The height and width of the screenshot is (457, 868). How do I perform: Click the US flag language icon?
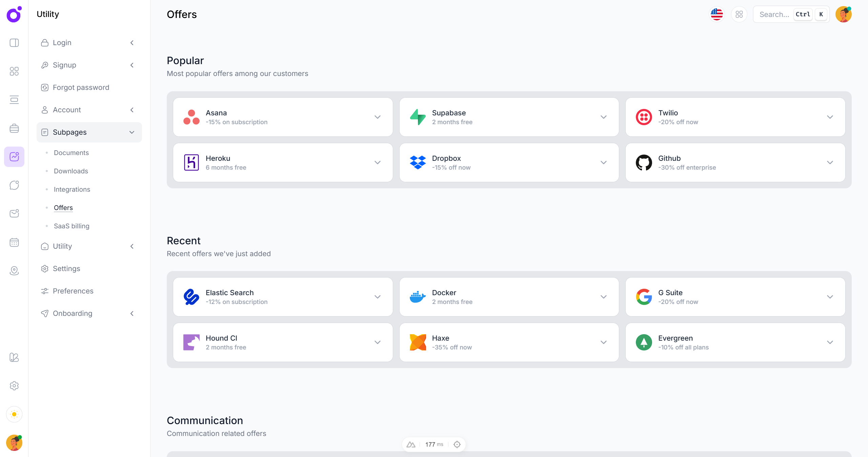pyautogui.click(x=717, y=14)
